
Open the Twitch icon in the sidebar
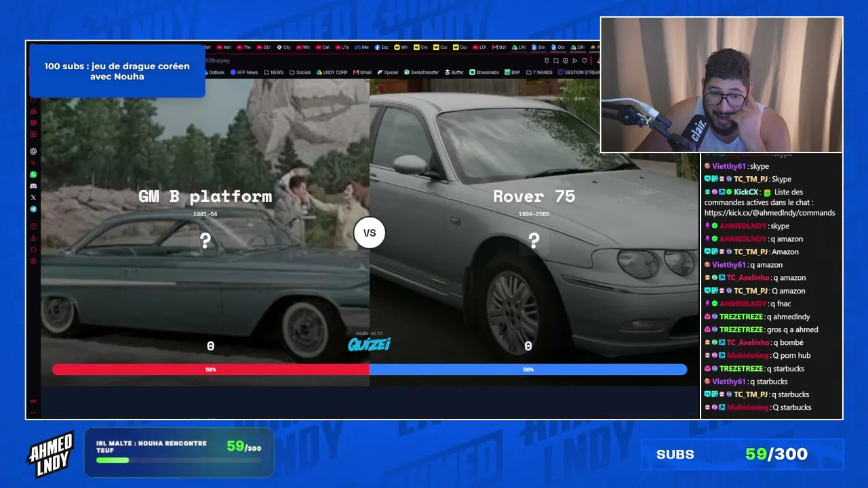click(33, 123)
